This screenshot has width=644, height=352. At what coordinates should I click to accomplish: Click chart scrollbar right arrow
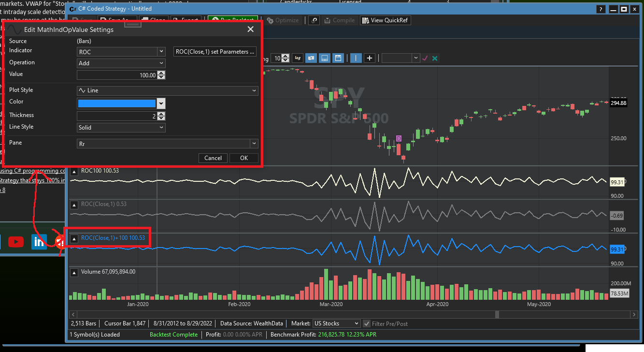coord(634,314)
